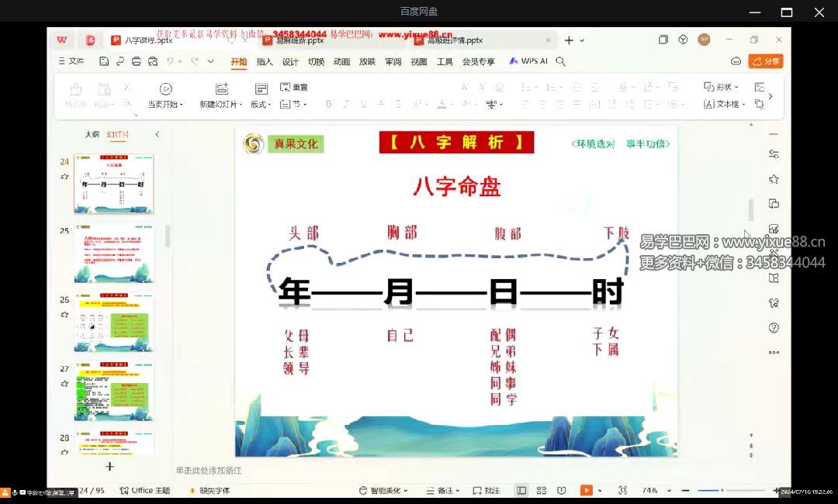
Task: Open the 插入 ribbon tab
Action: pyautogui.click(x=265, y=61)
